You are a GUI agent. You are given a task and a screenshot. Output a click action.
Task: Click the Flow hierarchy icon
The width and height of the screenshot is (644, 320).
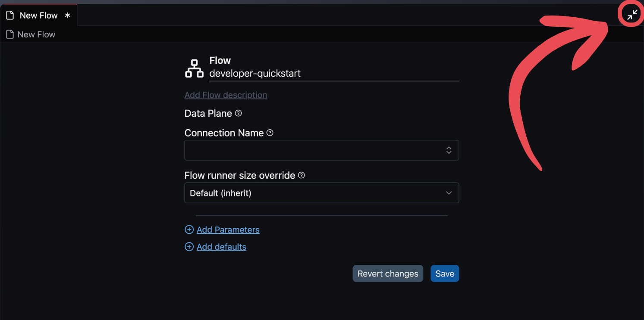194,68
